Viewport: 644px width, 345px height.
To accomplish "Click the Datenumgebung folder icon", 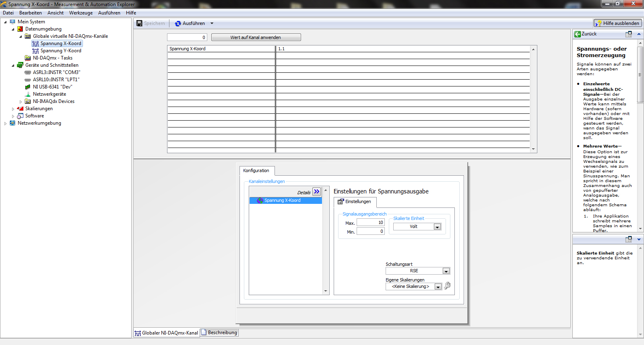I will pos(20,29).
